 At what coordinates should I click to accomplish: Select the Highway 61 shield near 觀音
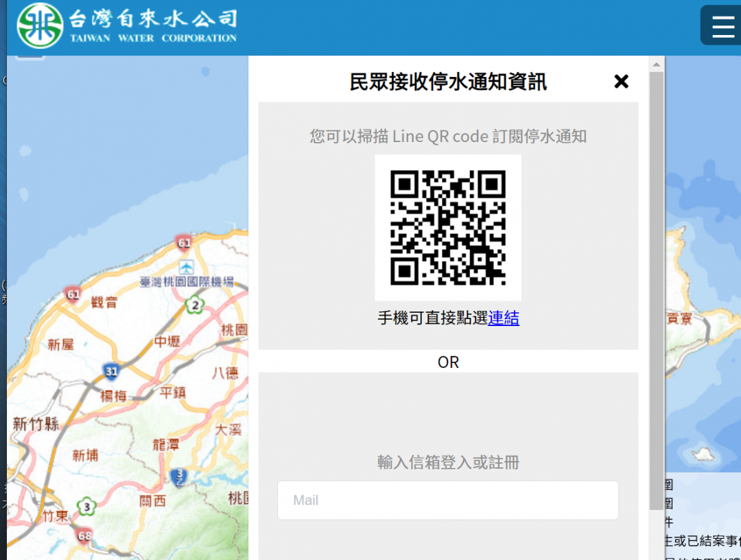tap(73, 293)
